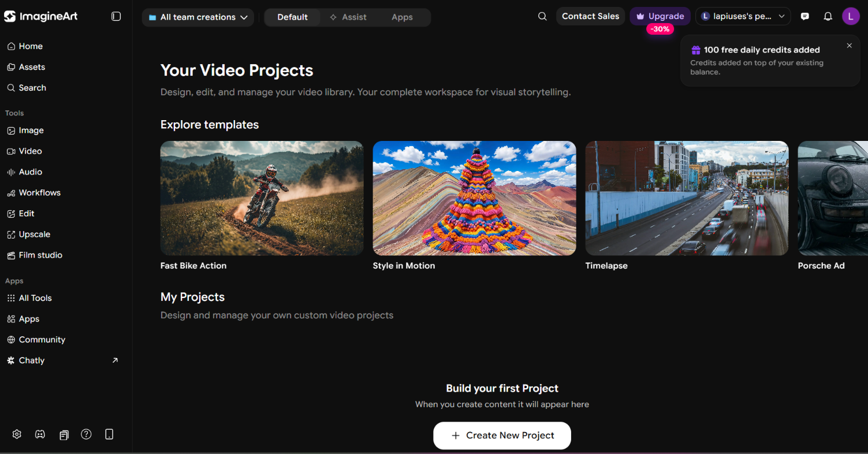The width and height of the screenshot is (868, 454).
Task: Open Search in the left sidebar
Action: (x=27, y=88)
